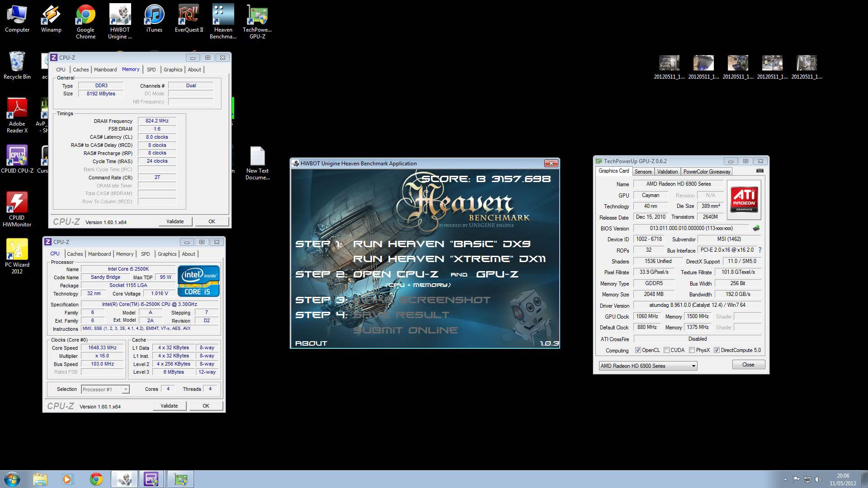Switch to HWBOT Heaven taskbar button

(x=124, y=479)
